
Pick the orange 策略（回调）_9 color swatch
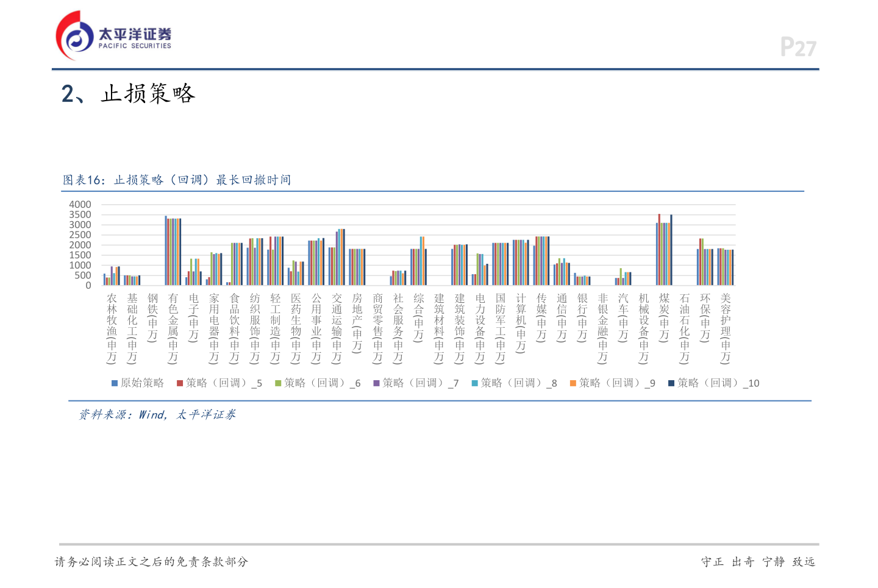pyautogui.click(x=573, y=383)
